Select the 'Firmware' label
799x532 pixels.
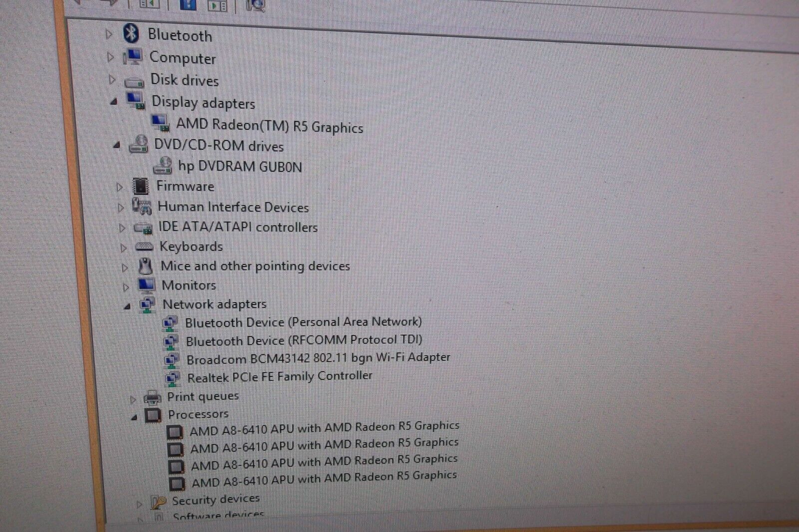pyautogui.click(x=185, y=186)
